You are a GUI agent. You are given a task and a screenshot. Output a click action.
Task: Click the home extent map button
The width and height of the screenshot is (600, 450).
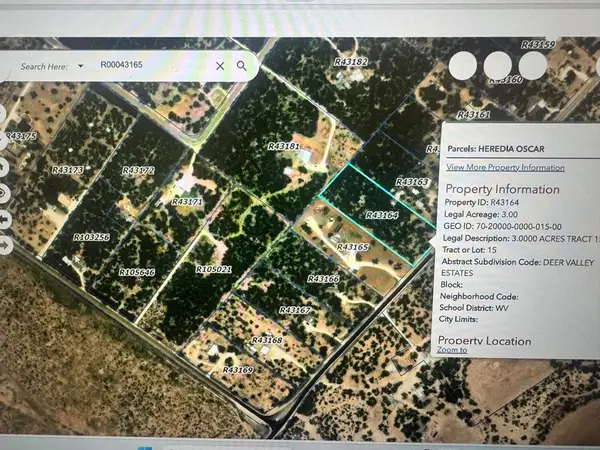tap(4, 166)
